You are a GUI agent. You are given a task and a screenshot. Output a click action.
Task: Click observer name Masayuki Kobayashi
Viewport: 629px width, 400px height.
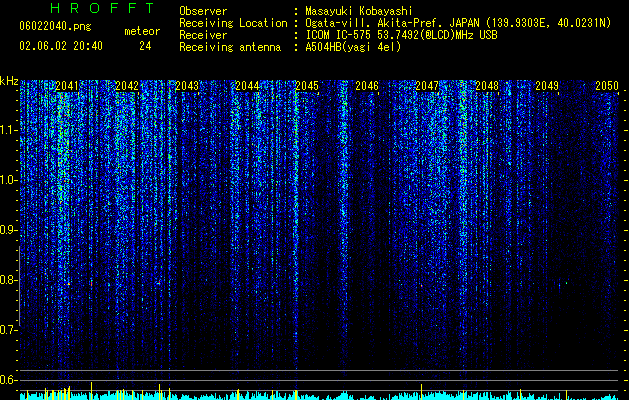click(x=359, y=11)
